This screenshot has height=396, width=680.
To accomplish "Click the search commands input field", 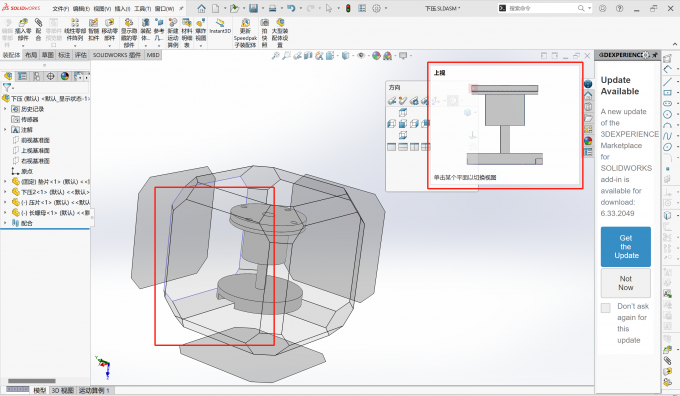I will coord(542,8).
